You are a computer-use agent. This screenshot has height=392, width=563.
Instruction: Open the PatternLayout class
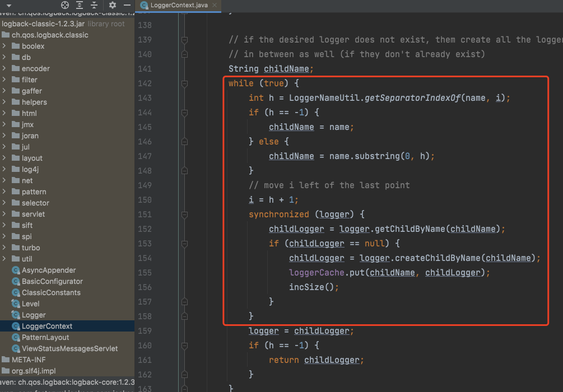(45, 337)
